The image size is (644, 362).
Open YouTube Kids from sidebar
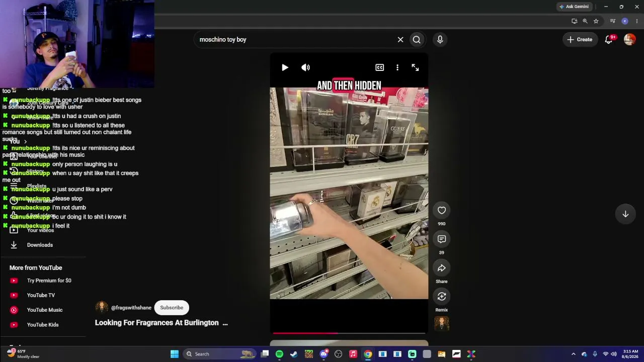(43, 325)
